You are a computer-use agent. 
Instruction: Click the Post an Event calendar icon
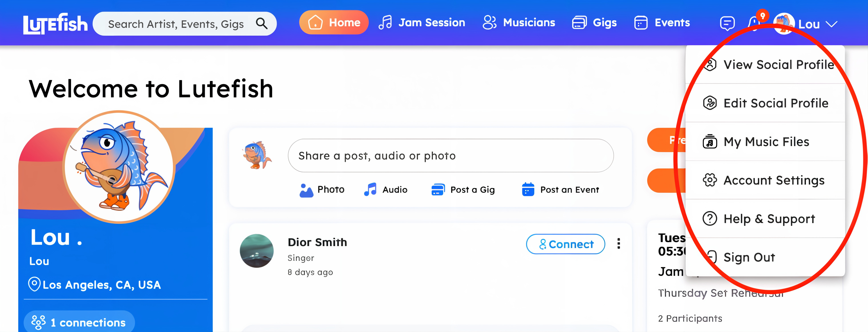click(x=528, y=189)
